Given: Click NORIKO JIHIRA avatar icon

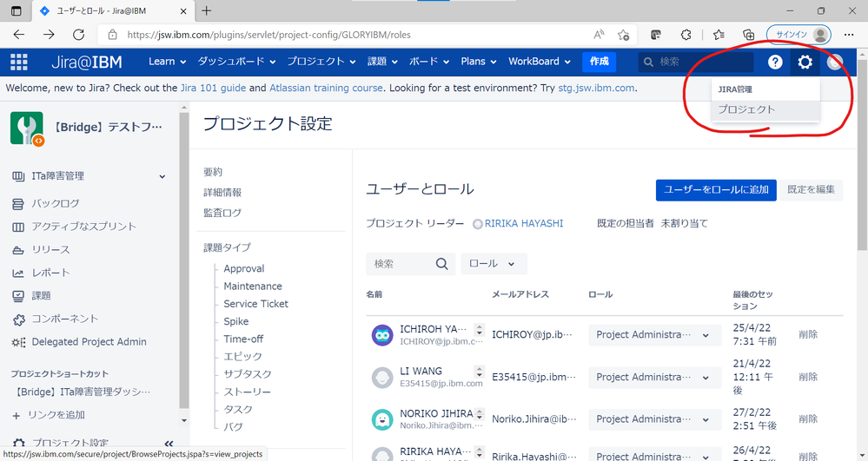Looking at the screenshot, I should click(382, 419).
